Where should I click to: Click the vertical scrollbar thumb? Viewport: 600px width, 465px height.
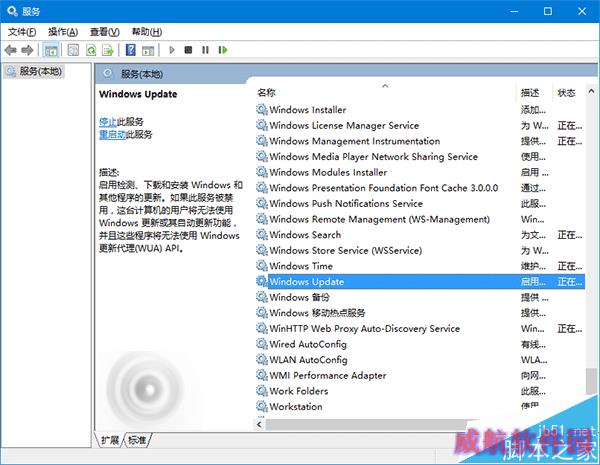[x=591, y=381]
